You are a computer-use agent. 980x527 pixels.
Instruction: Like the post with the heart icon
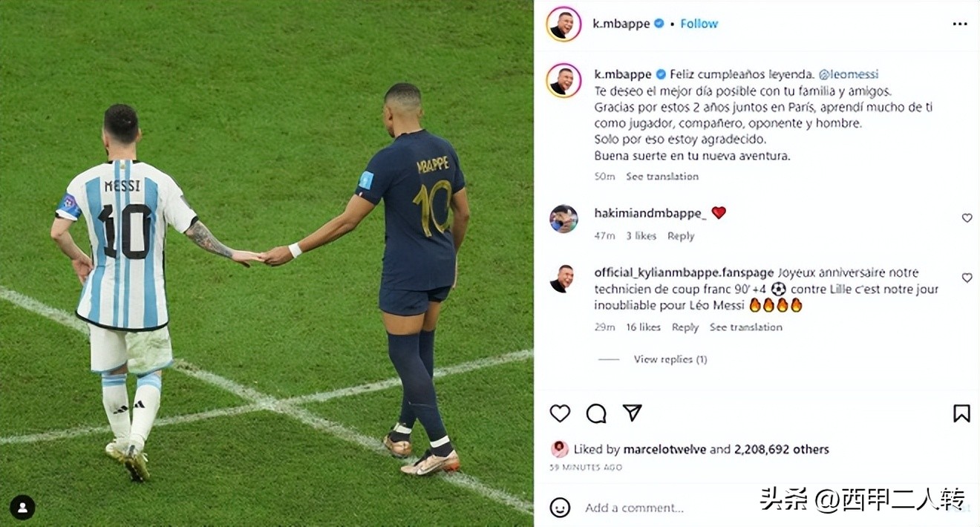click(x=560, y=413)
